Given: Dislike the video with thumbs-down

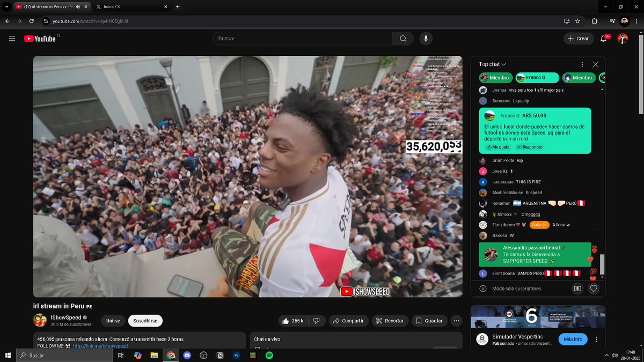Looking at the screenshot, I should [x=317, y=321].
